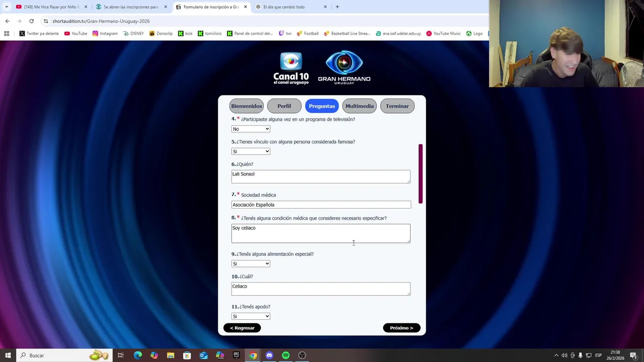Switch to Se abren las inscripciones tab
Image resolution: width=644 pixels, height=362 pixels.
131,7
